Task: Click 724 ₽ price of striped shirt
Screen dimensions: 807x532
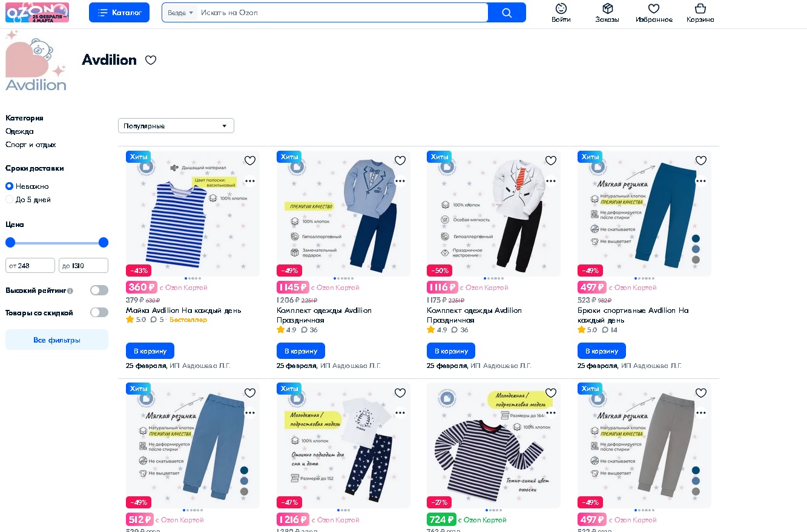Action: pos(441,520)
